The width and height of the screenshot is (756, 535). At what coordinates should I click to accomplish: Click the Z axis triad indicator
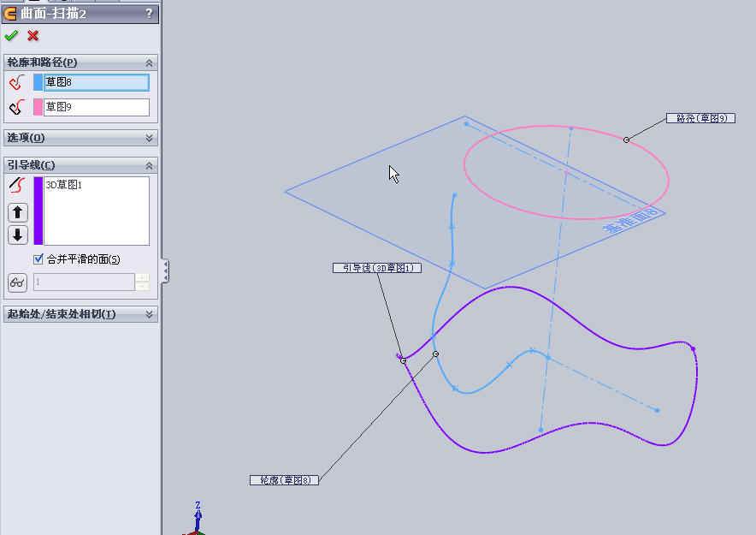198,517
